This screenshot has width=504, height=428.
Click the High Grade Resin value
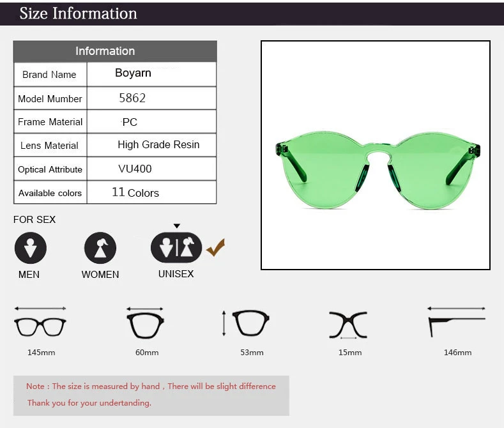click(x=158, y=144)
